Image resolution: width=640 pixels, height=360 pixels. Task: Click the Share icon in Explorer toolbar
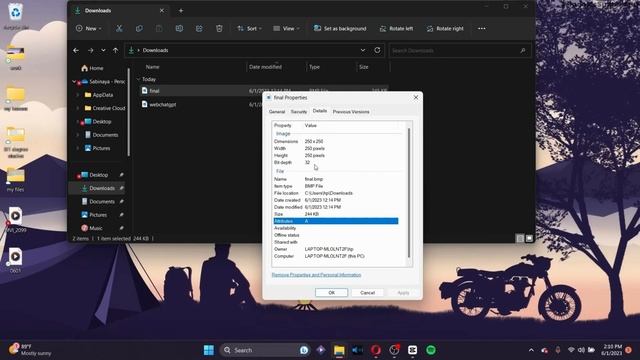point(199,29)
